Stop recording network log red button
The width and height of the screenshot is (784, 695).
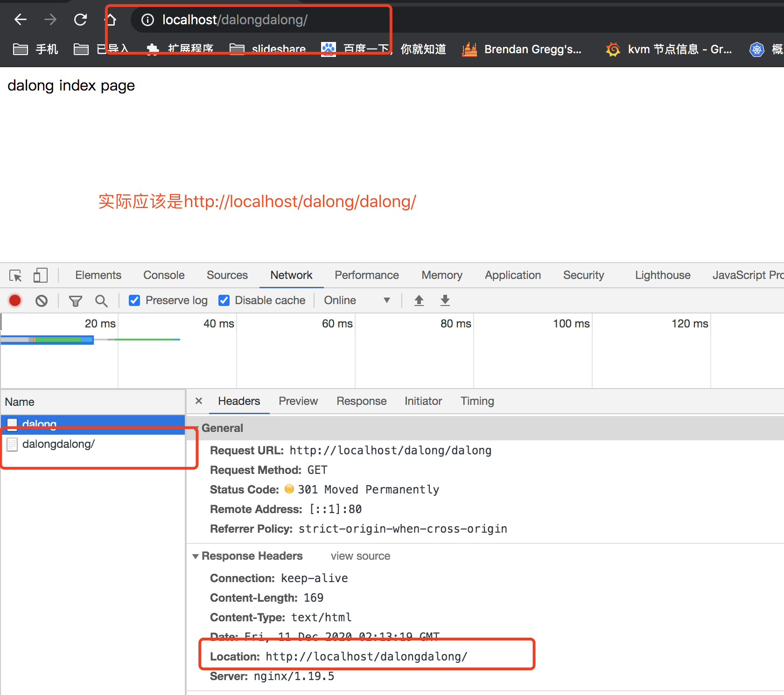15,300
